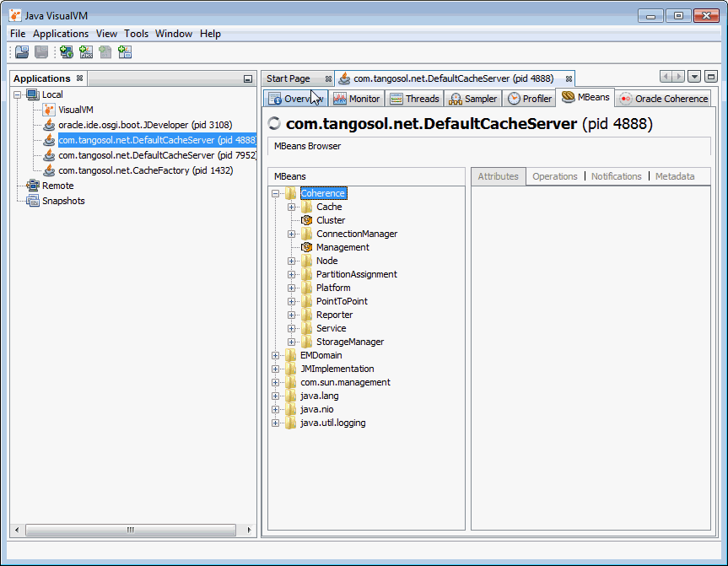This screenshot has width=728, height=566.
Task: Expand the com.sun.management node
Action: (275, 382)
